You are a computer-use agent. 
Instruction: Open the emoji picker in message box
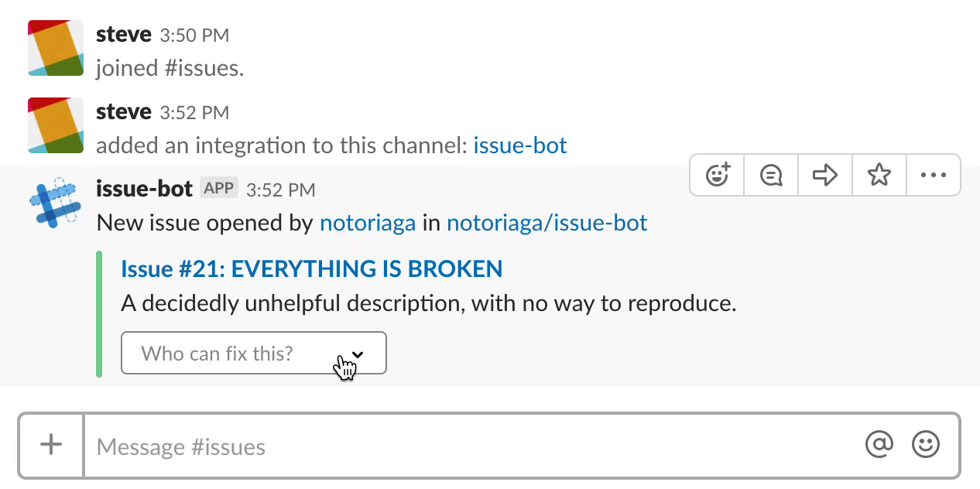pyautogui.click(x=926, y=445)
